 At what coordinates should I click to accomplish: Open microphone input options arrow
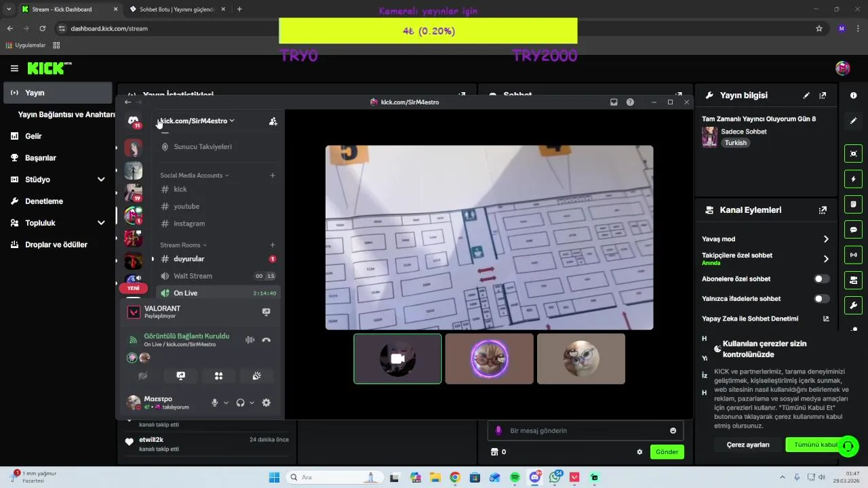pyautogui.click(x=226, y=403)
